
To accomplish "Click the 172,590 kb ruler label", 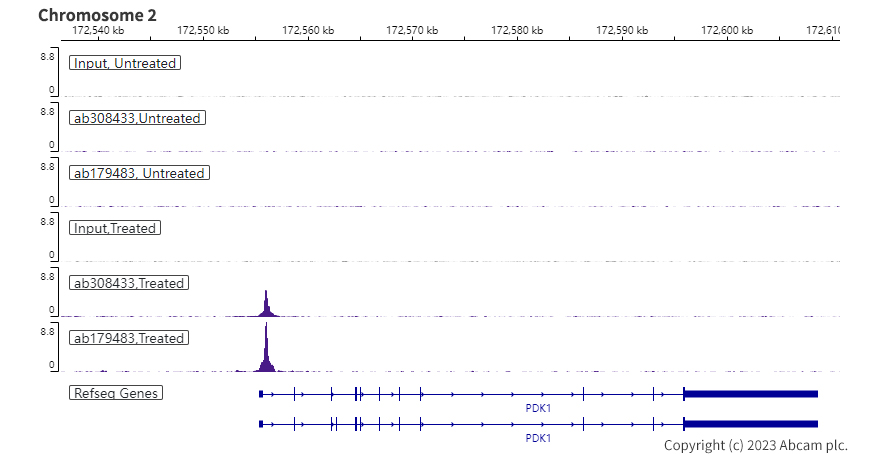I will [622, 30].
